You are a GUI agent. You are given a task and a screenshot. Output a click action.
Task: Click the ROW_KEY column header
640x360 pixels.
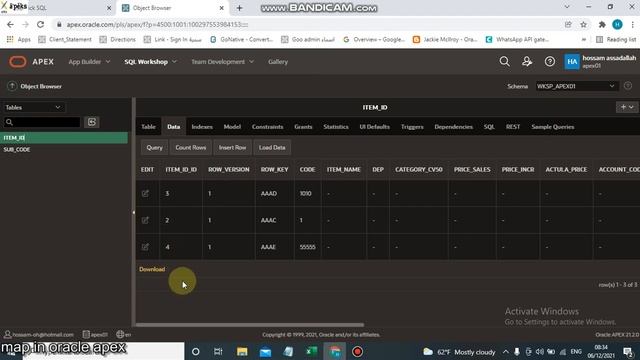[274, 169]
